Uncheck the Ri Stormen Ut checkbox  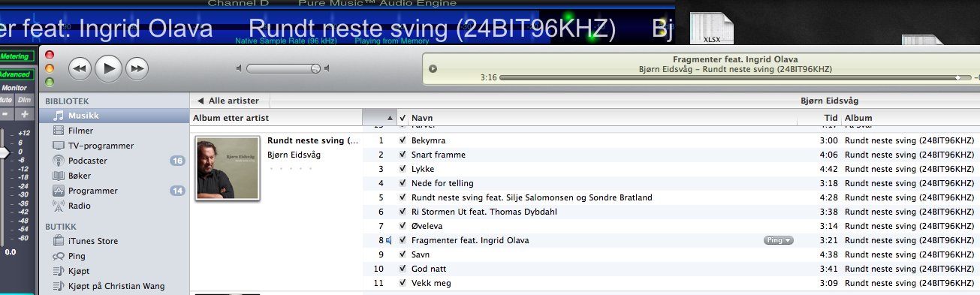(x=403, y=212)
